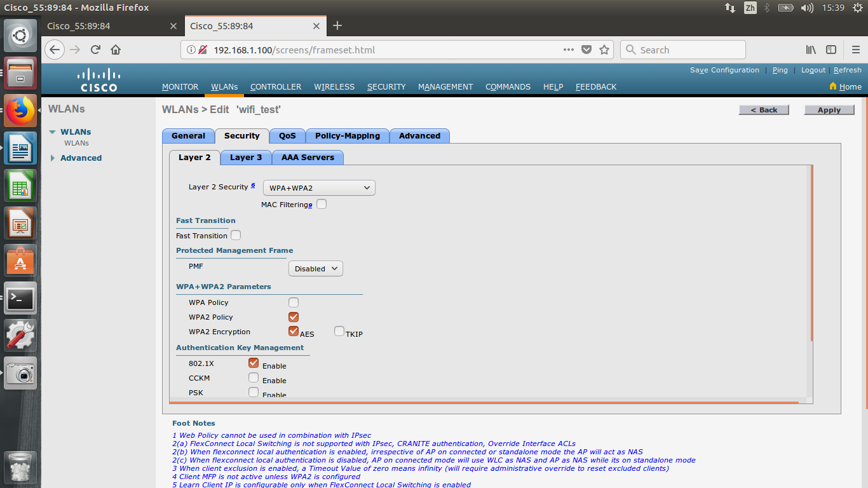The width and height of the screenshot is (868, 488).
Task: Launch LibreOffice Calc from the dock
Action: click(20, 186)
